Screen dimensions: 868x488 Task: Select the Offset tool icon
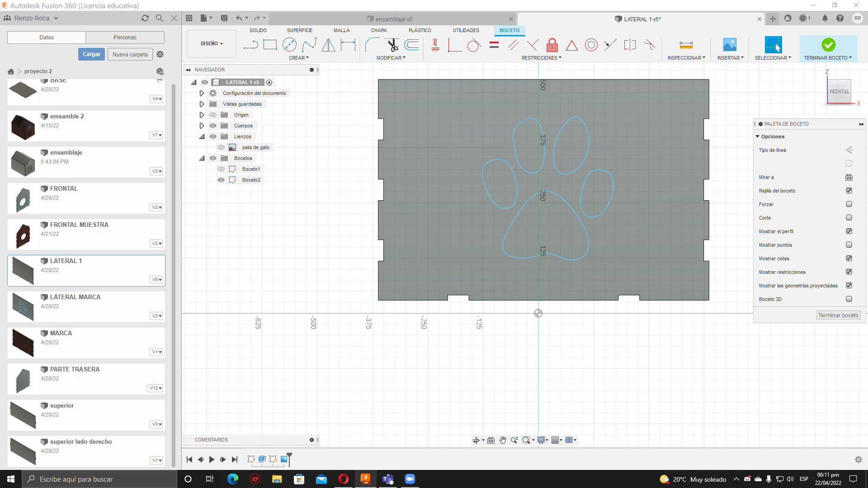tap(411, 45)
